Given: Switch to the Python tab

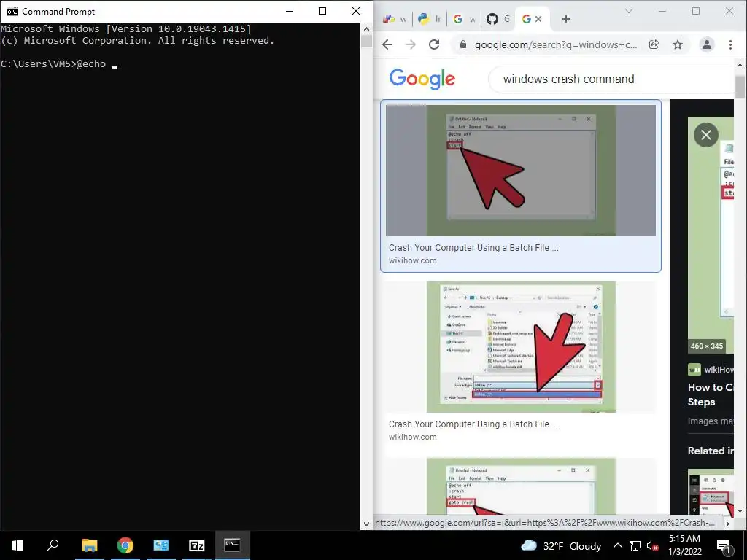Looking at the screenshot, I should click(x=429, y=19).
